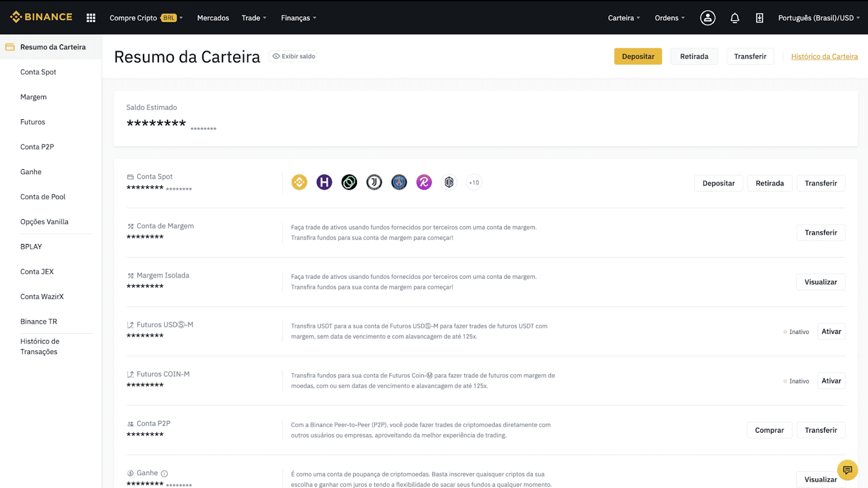
Task: Click the Inativo status for Futuros USDⓈ-M
Action: tap(796, 332)
